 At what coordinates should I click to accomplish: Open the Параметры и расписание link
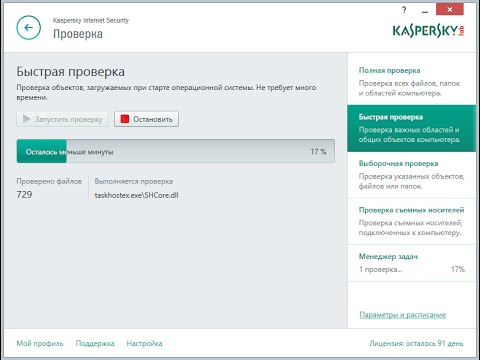click(402, 315)
